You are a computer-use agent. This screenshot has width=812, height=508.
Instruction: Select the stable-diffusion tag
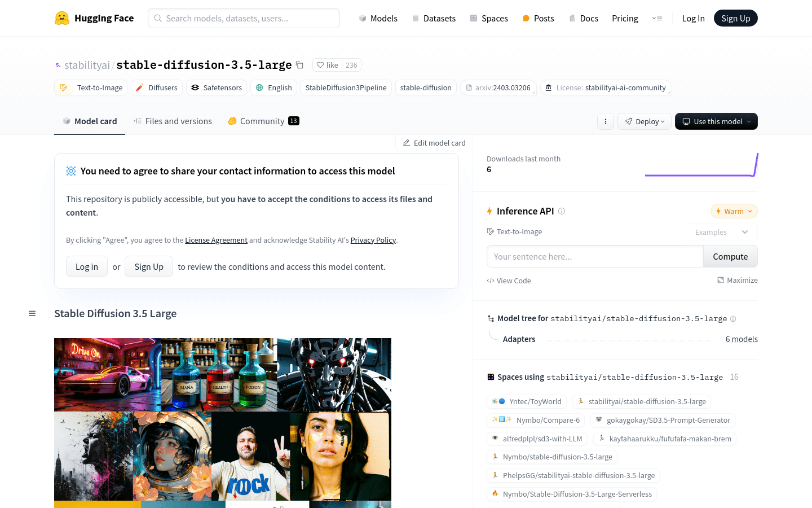click(x=426, y=87)
